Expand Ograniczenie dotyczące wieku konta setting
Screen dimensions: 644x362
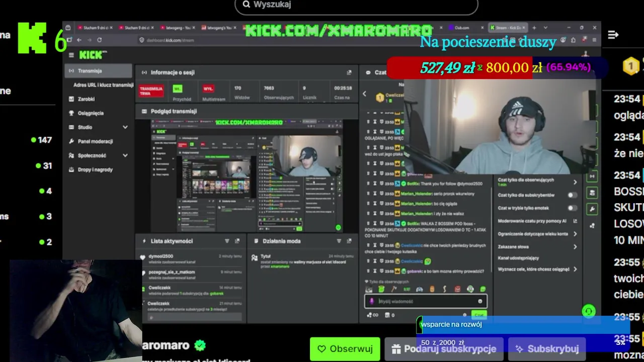(x=575, y=234)
